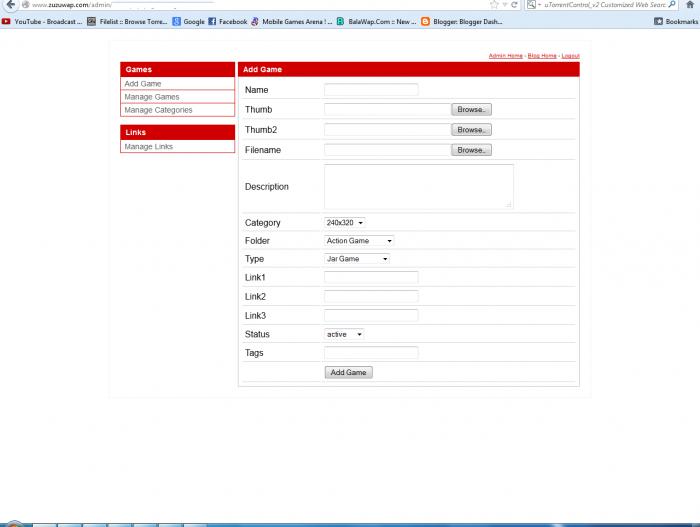Click the Add Game panel title
This screenshot has height=527, width=700.
point(262,70)
